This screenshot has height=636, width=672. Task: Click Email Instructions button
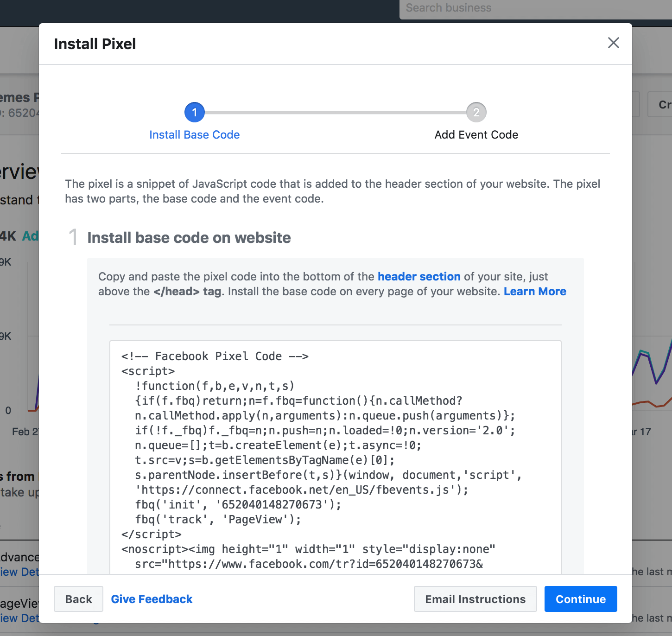tap(475, 599)
